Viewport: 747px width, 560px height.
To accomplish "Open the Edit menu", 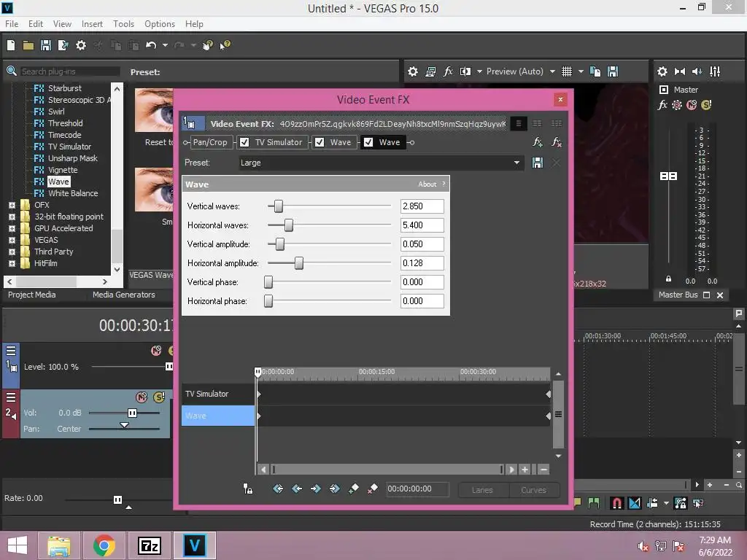I will 35,24.
